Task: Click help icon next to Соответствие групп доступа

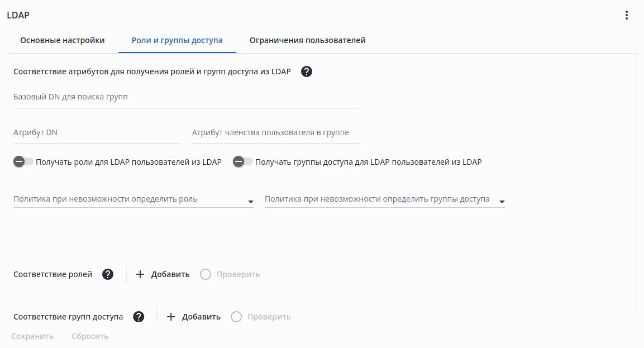Action: 139,317
